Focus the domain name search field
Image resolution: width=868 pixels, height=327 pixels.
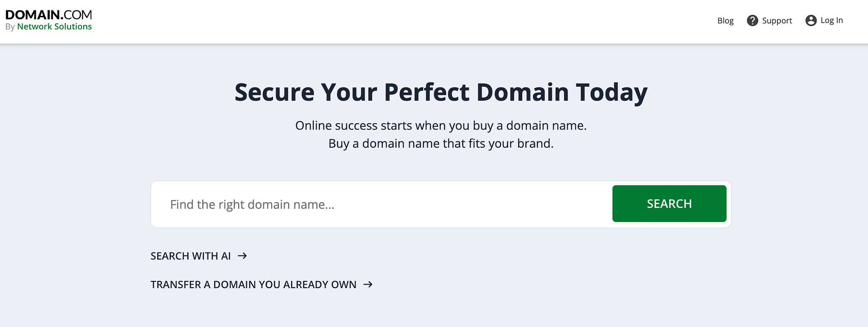(x=380, y=205)
